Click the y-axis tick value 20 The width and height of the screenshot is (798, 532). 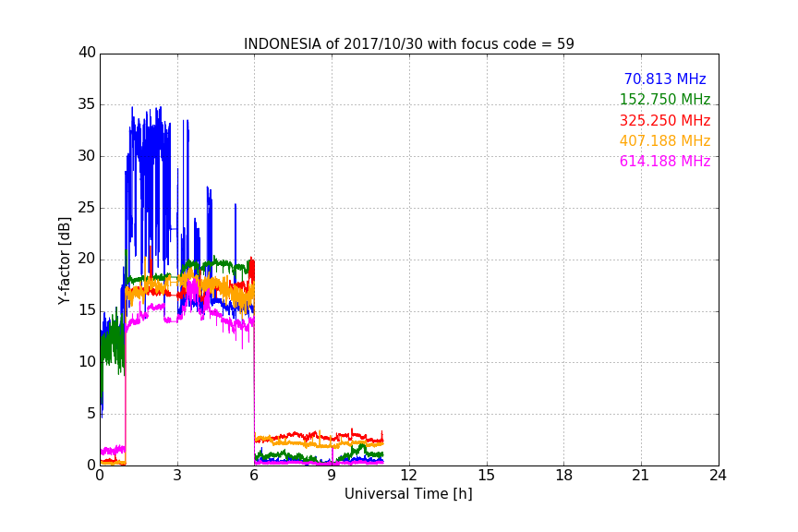click(87, 260)
